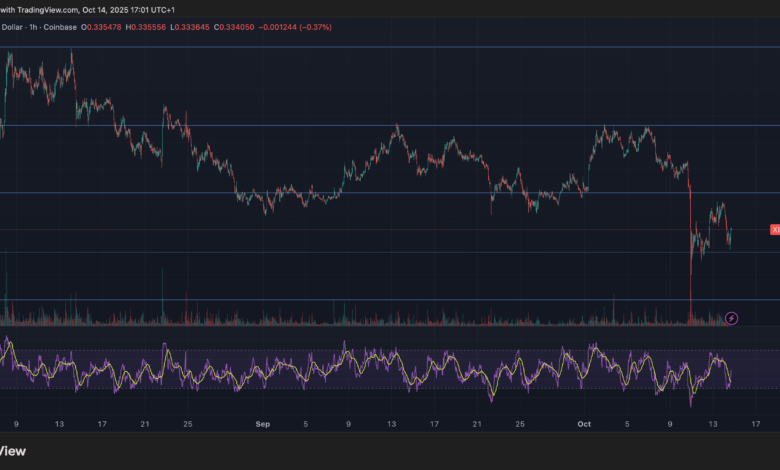
Task: Select the topmost horizontal resistance line
Action: click(400, 47)
